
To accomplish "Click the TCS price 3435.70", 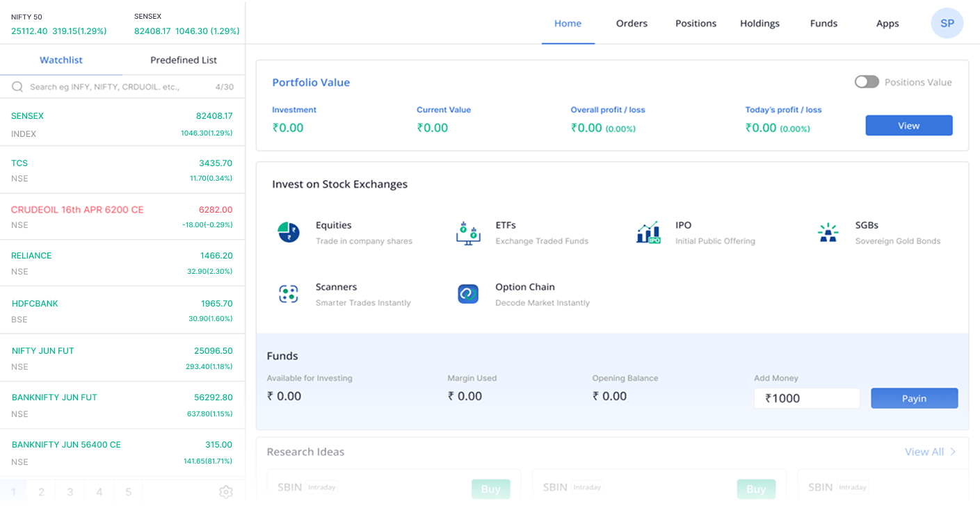I will [x=216, y=163].
